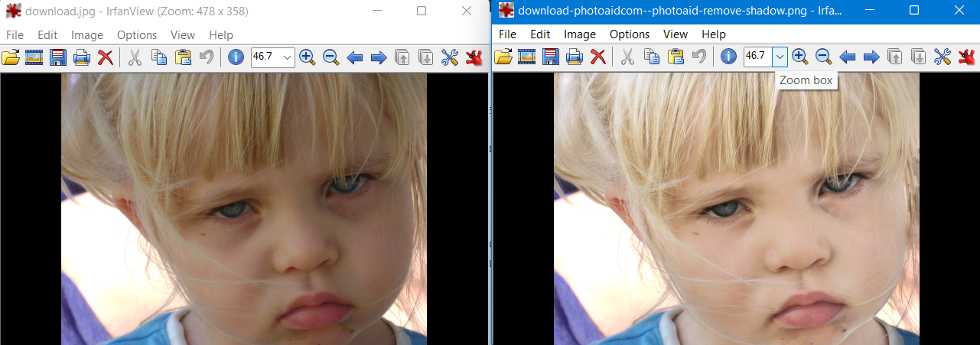
Task: Click IrfanView app icon in right title bar
Action: point(506,11)
